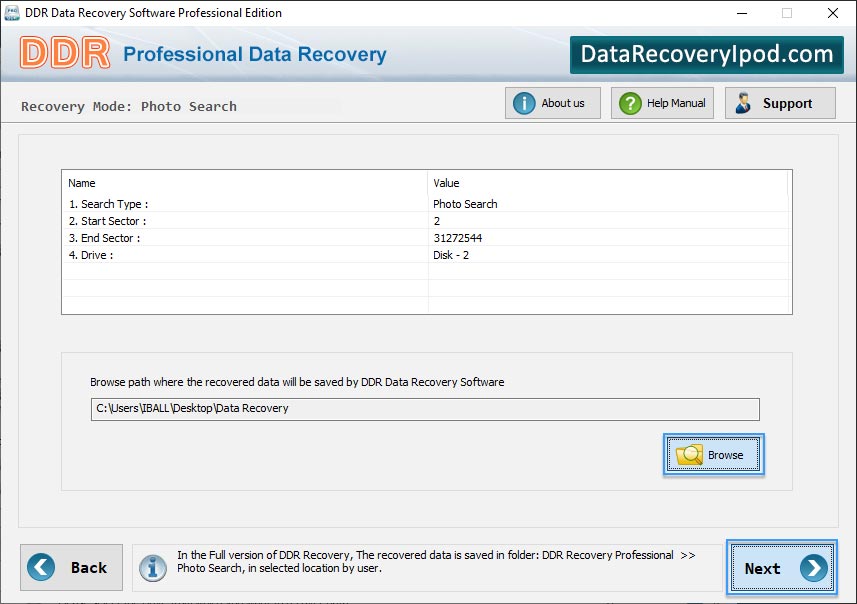The width and height of the screenshot is (857, 604).
Task: Select the Value column header
Action: point(608,183)
